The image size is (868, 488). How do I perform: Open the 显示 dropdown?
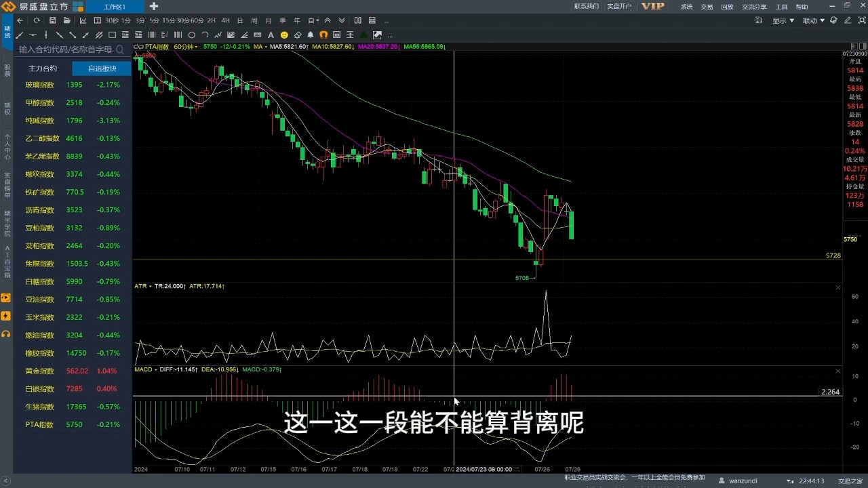(783, 20)
